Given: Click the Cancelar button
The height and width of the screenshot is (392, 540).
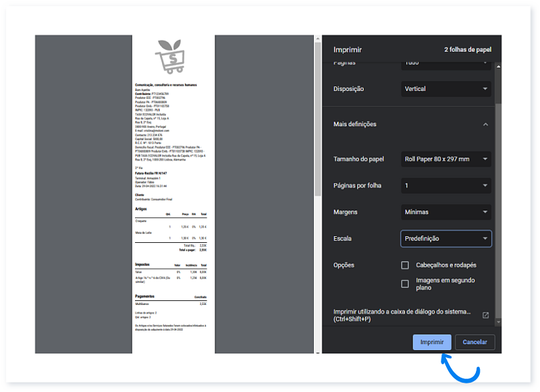Looking at the screenshot, I should 475,342.
